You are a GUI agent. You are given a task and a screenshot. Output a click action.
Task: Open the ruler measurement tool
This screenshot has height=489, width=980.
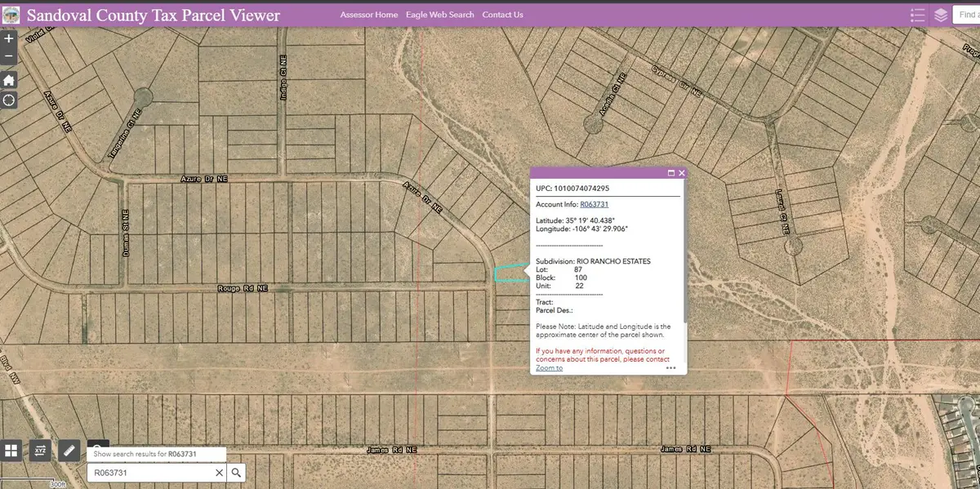click(x=69, y=450)
